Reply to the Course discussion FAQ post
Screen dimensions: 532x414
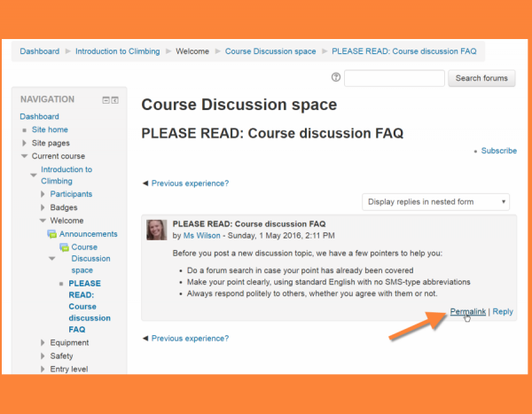[x=503, y=311]
